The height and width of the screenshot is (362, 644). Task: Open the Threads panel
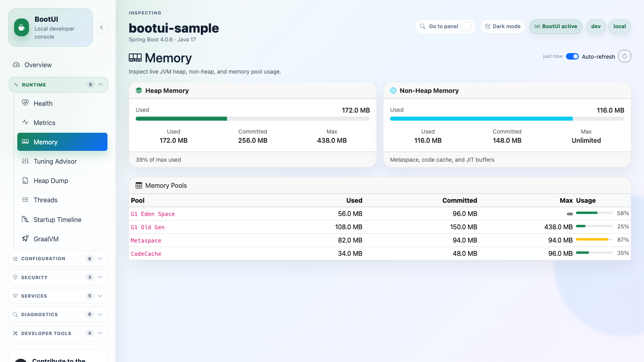62,200
